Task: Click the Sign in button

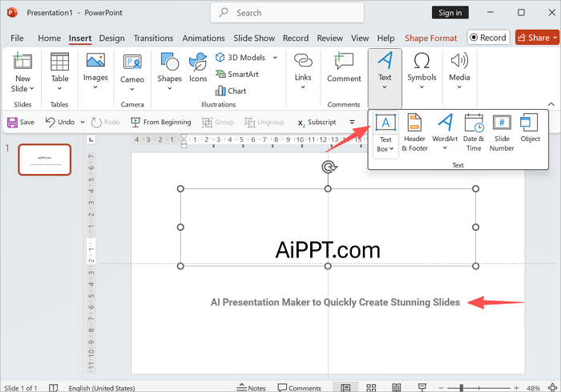Action: pyautogui.click(x=450, y=12)
